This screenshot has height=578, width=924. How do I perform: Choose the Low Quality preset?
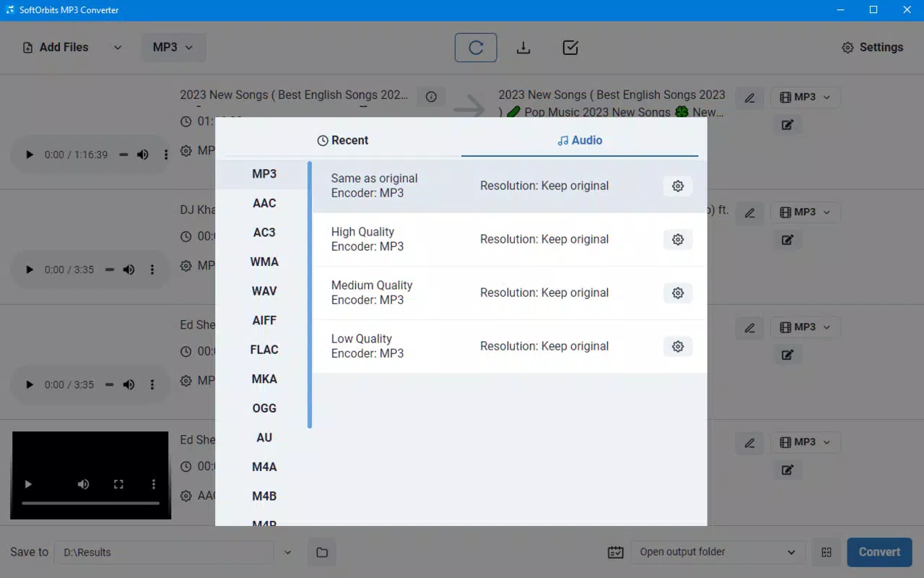510,346
